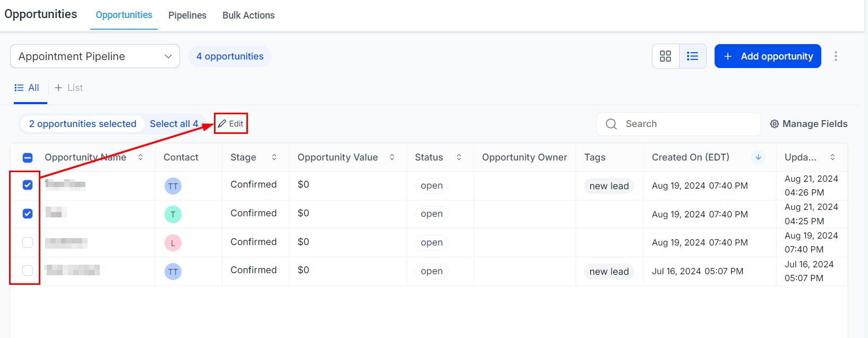Select the list view icon

(x=692, y=56)
